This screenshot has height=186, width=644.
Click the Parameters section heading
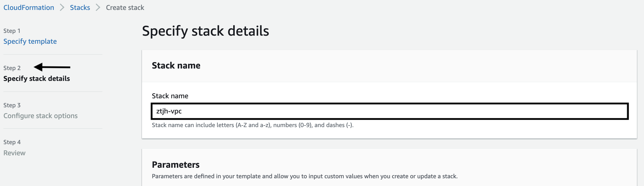pos(176,165)
